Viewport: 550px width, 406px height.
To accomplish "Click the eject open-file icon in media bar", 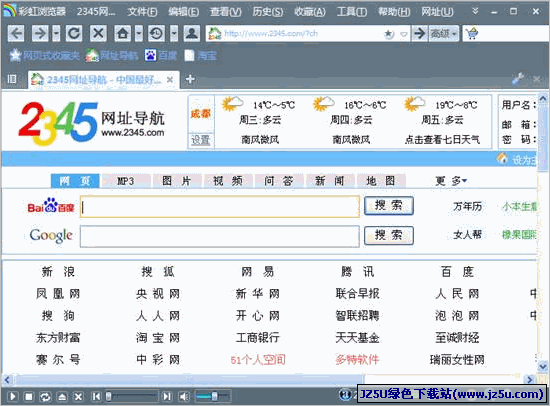I will pyautogui.click(x=62, y=397).
